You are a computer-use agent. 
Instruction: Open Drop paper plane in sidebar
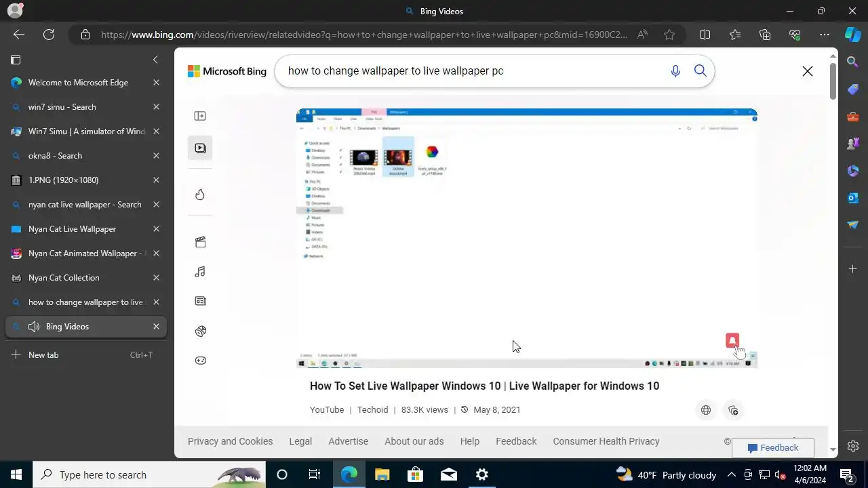point(853,225)
